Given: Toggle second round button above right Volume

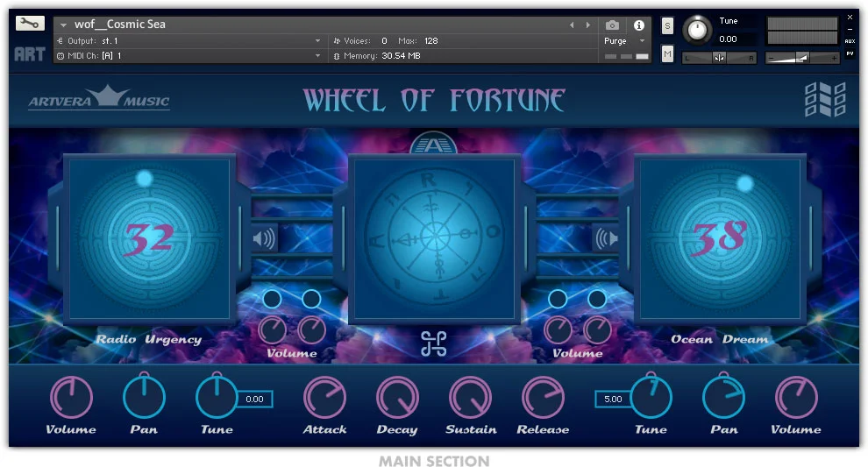Looking at the screenshot, I should 597,299.
